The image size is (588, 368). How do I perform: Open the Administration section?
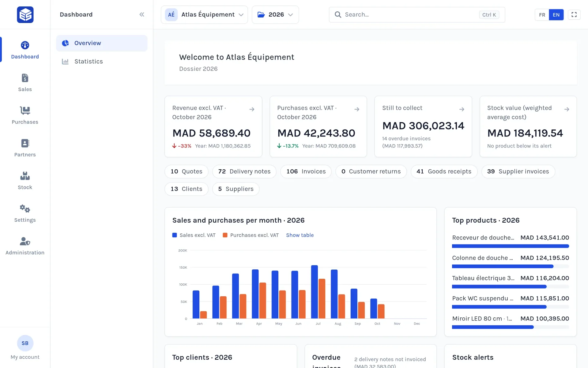[25, 246]
